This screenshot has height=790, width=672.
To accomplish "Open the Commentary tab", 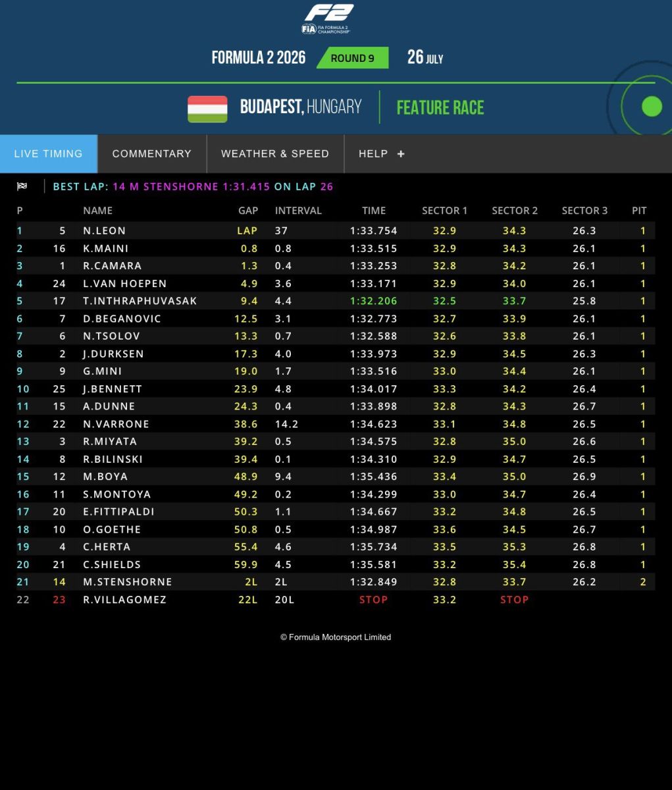I will [x=152, y=153].
